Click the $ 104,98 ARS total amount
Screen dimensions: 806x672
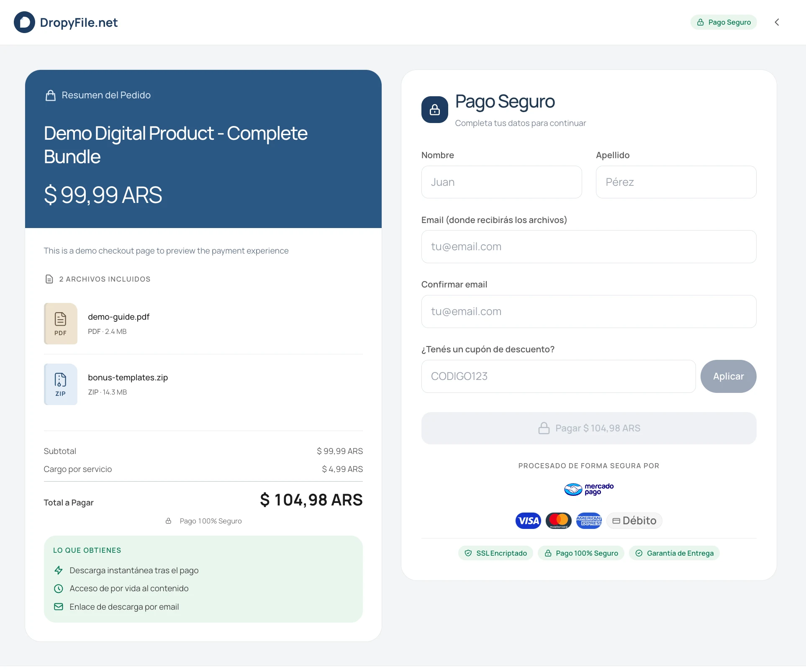(311, 500)
